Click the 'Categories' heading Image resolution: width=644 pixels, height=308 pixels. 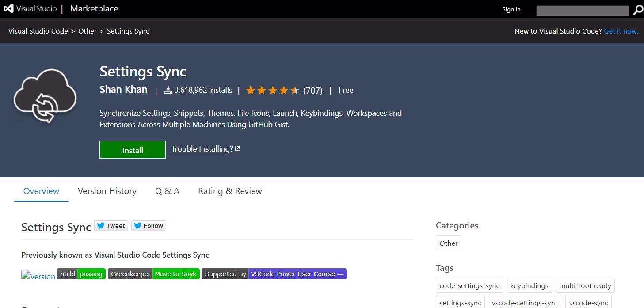[x=457, y=226]
